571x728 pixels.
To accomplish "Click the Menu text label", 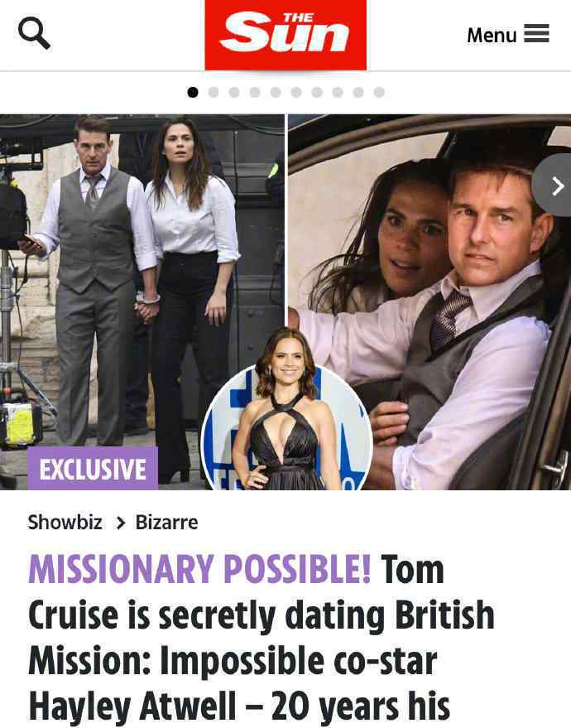I will click(x=492, y=36).
